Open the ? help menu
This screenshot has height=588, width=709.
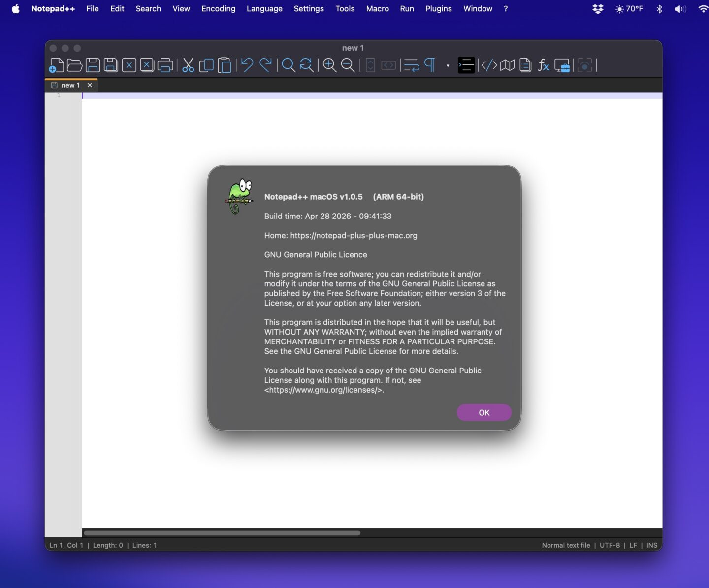pos(506,9)
